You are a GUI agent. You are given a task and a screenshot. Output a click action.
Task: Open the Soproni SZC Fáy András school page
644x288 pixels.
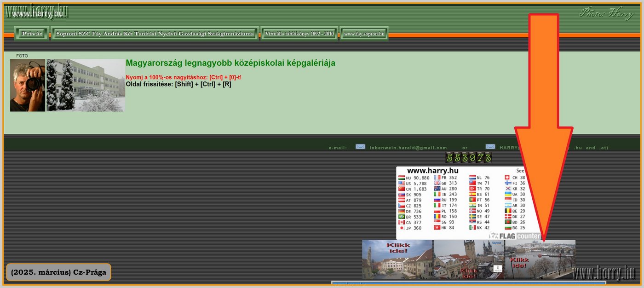pyautogui.click(x=155, y=34)
